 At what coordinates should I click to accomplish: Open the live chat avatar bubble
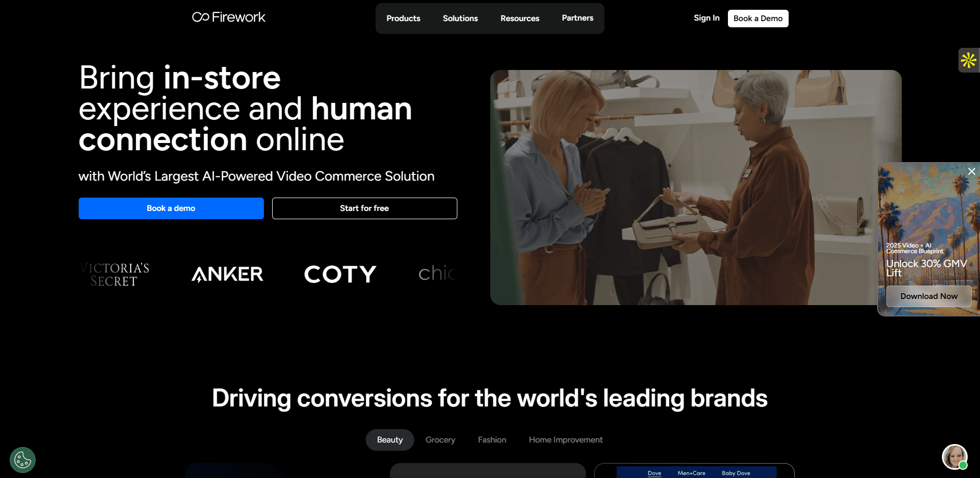point(954,457)
